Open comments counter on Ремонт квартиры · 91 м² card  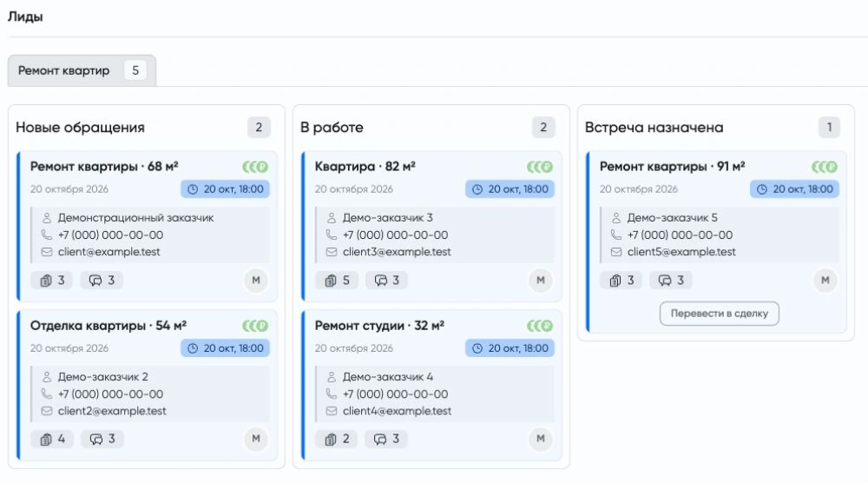click(x=671, y=281)
